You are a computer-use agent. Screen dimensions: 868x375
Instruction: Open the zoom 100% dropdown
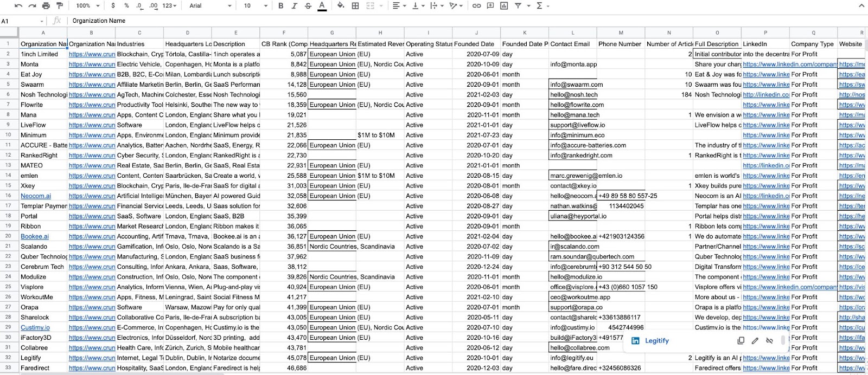pyautogui.click(x=88, y=5)
